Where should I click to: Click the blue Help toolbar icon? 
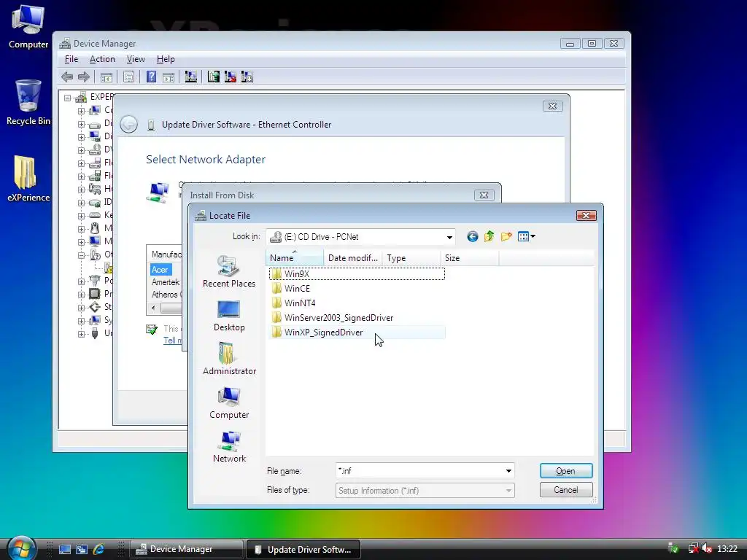pos(152,77)
